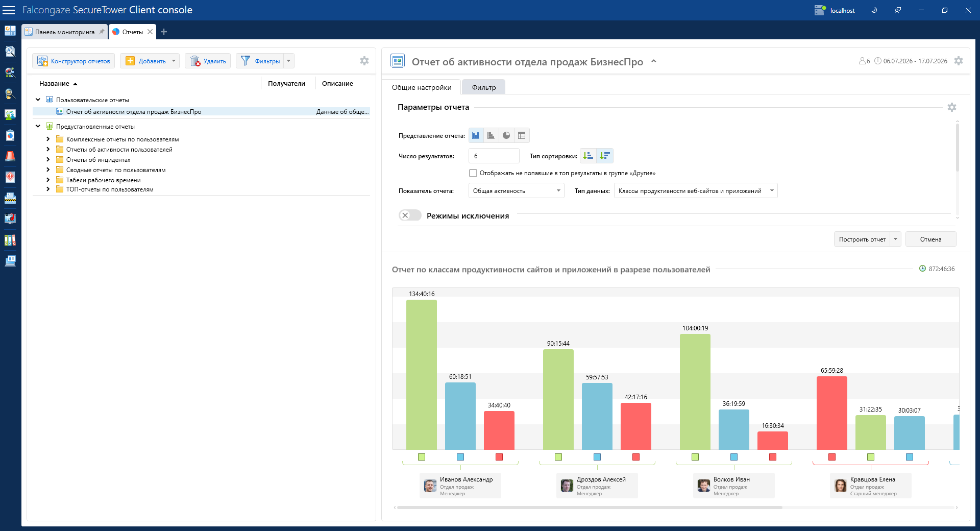Choose ascending sort type icon
The image size is (980, 531).
[588, 156]
